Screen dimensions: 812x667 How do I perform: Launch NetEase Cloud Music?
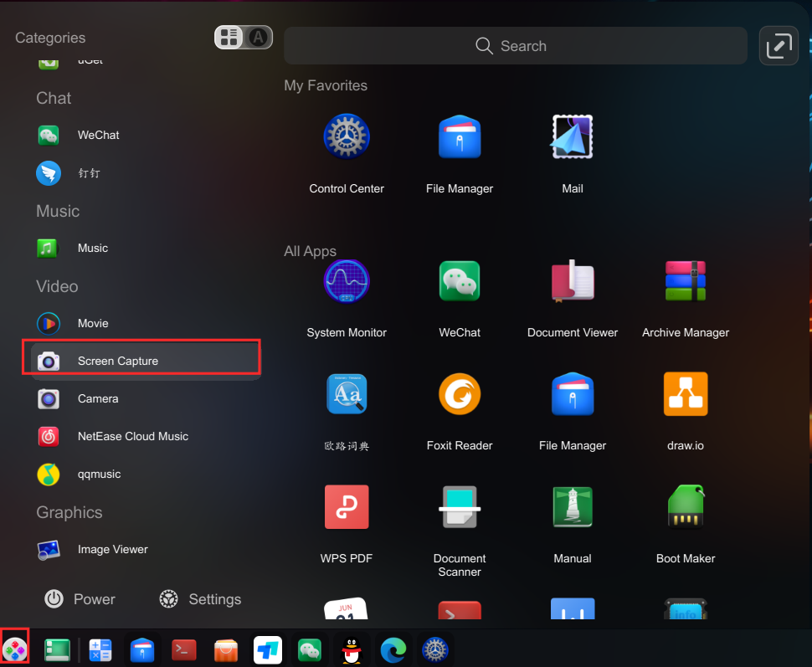click(147, 437)
